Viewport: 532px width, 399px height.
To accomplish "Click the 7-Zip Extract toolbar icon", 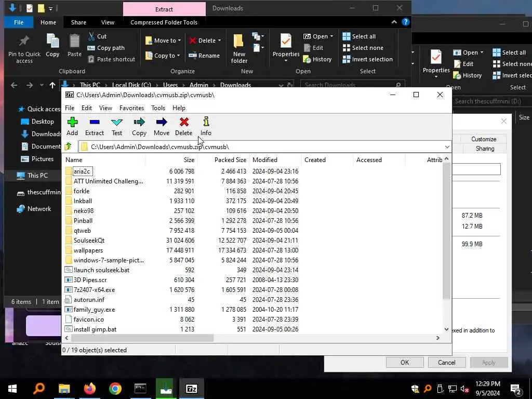I will [95, 127].
